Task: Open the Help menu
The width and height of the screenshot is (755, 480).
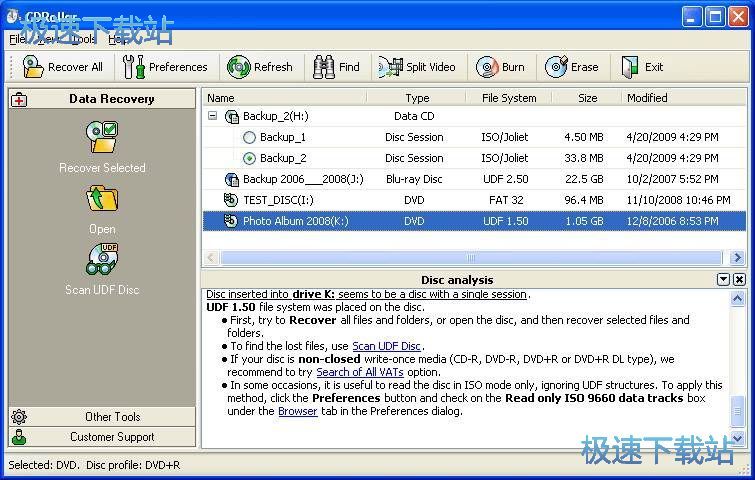Action: [x=119, y=39]
